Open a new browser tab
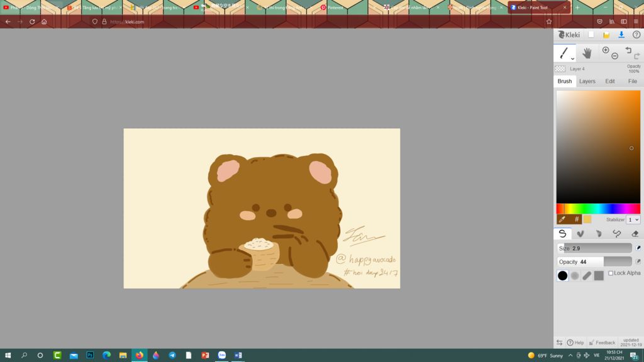Image resolution: width=644 pixels, height=362 pixels. point(577,8)
